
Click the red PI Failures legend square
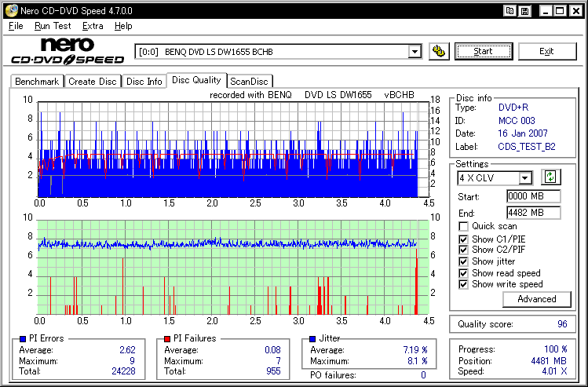(167, 338)
